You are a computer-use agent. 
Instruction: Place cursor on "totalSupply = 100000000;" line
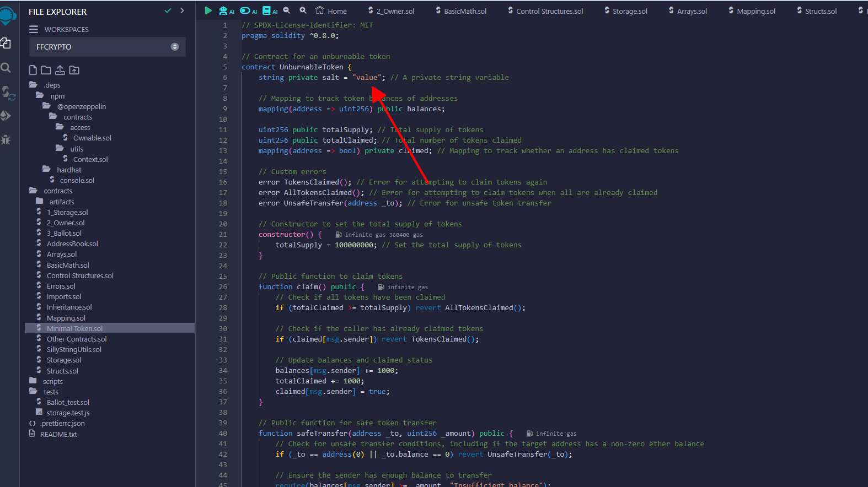(326, 245)
